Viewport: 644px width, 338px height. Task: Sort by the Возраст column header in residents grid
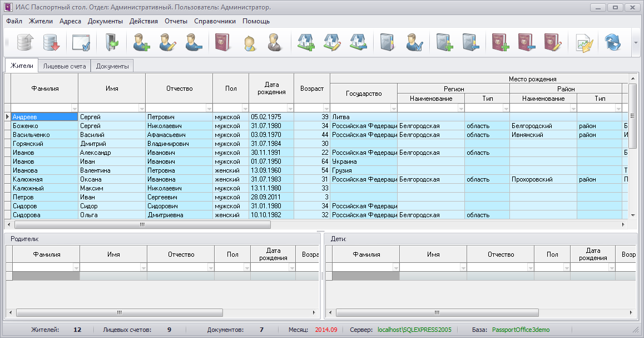coord(311,89)
